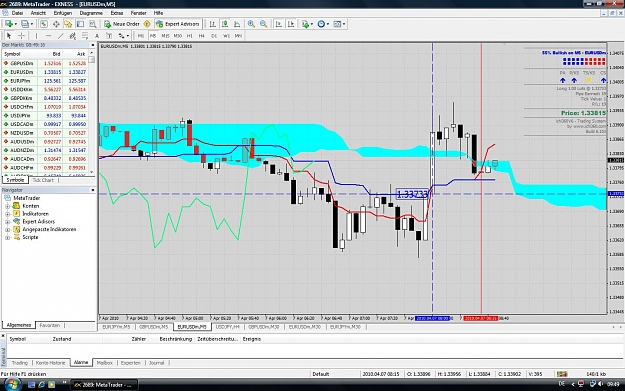Switch to Tick Chart tab

[x=43, y=180]
